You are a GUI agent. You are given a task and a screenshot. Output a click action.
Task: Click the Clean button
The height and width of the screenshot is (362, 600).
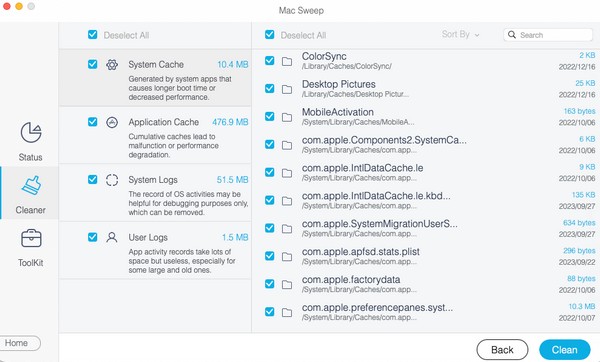[564, 349]
